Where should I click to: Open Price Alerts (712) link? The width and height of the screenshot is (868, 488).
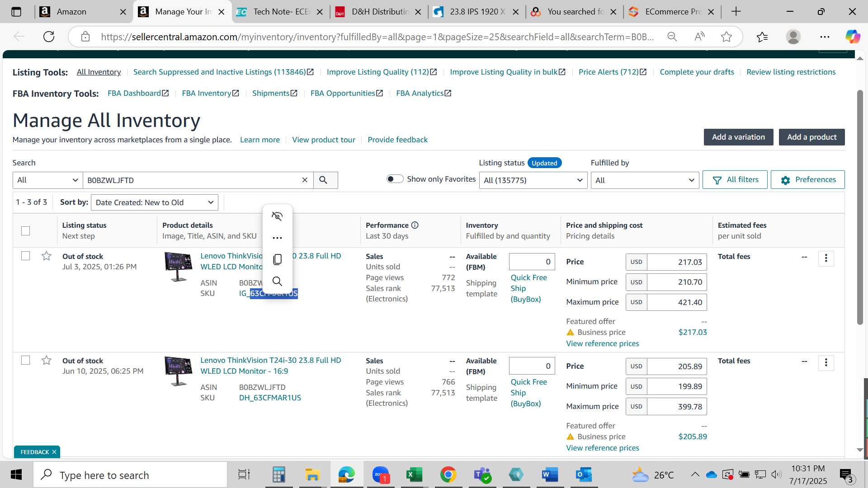pos(613,72)
